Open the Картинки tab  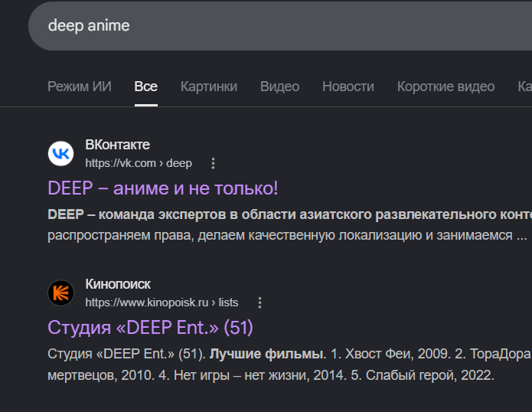(x=209, y=87)
